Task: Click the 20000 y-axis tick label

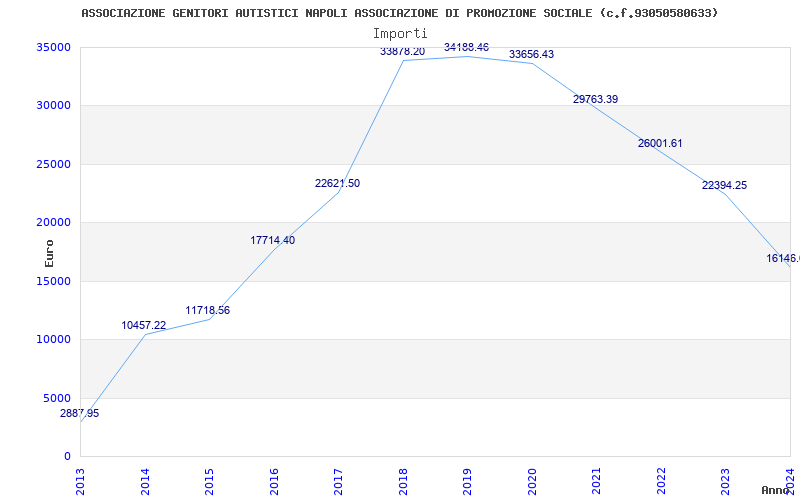Action: coord(53,222)
